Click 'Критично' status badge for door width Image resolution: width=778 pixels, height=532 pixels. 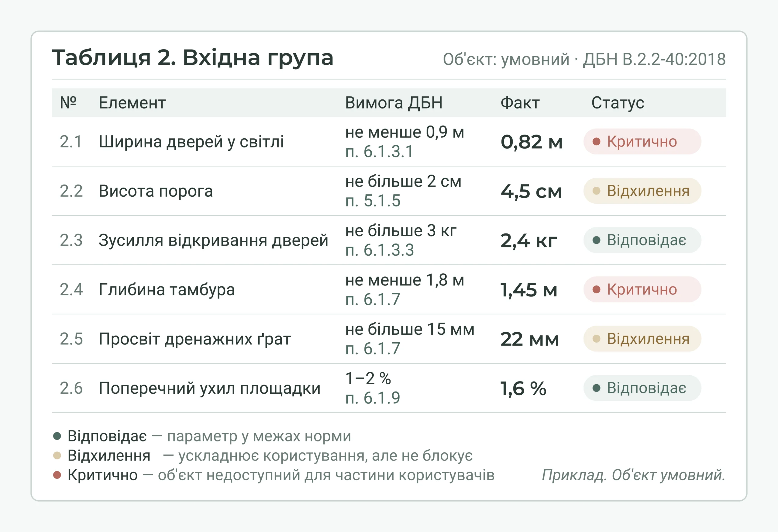[642, 142]
